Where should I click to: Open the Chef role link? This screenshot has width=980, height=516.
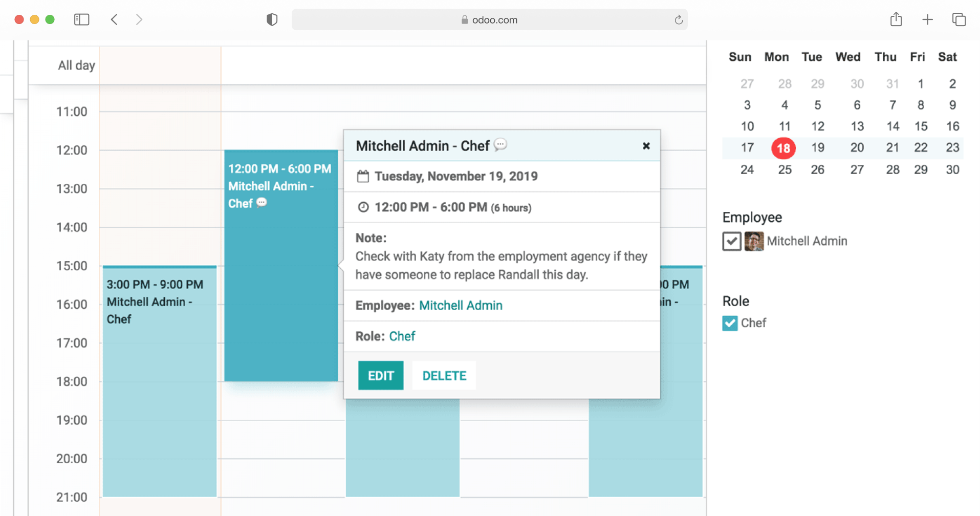[402, 336]
